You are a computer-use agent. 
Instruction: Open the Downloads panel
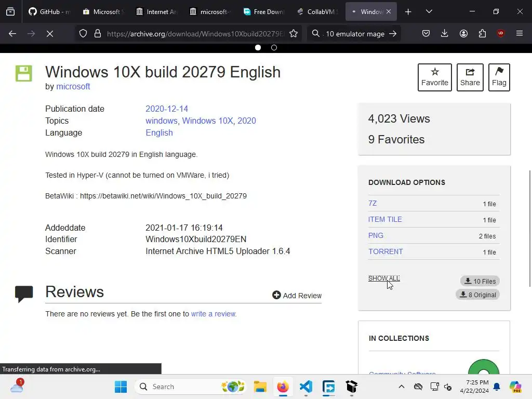click(x=445, y=33)
